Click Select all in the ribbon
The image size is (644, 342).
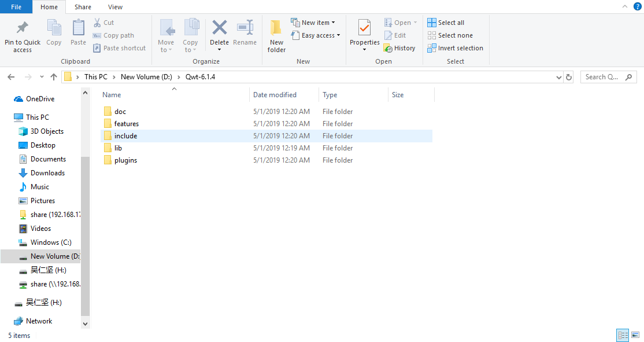[x=446, y=23]
